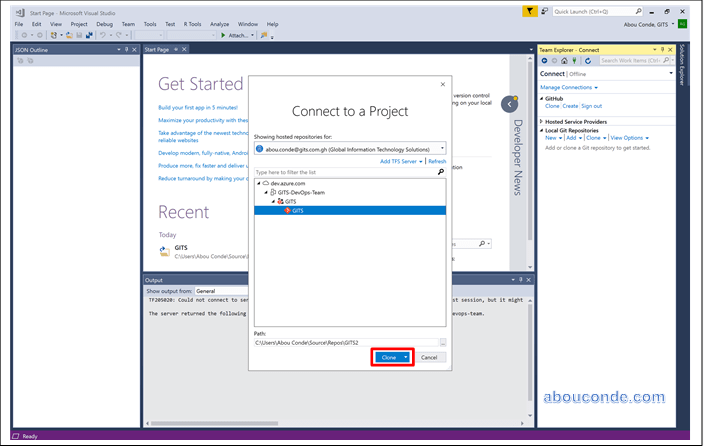Viewport: 705px width, 447px height.
Task: Collapse the dev.azure.com tree node
Action: click(259, 183)
